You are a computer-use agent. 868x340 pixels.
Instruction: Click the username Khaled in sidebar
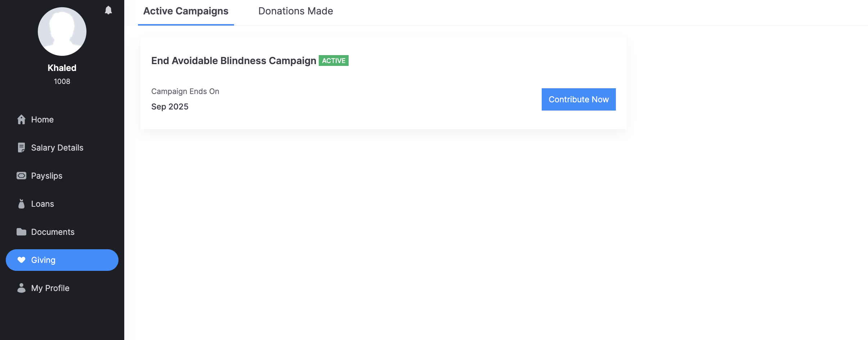(62, 68)
